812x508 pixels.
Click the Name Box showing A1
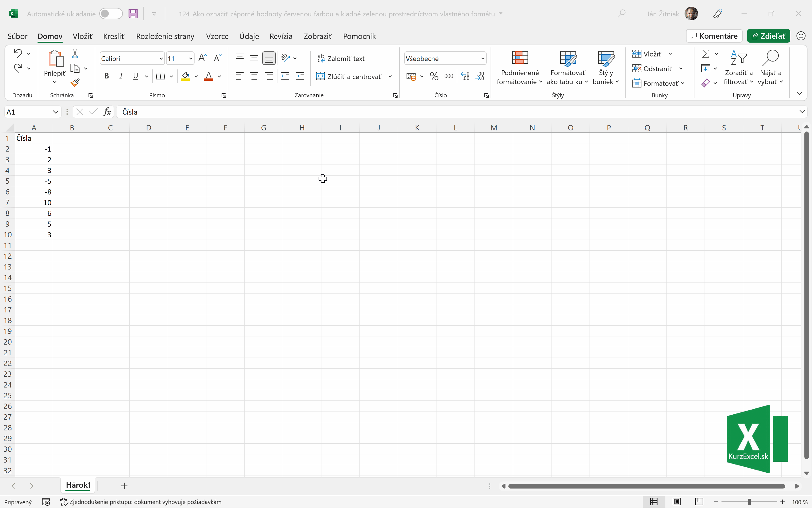click(33, 112)
